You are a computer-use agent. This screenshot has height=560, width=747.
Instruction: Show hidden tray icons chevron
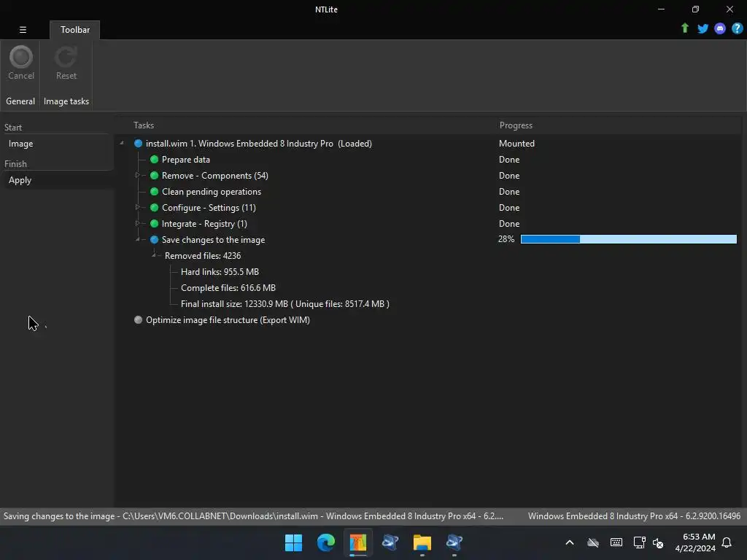[x=569, y=542]
